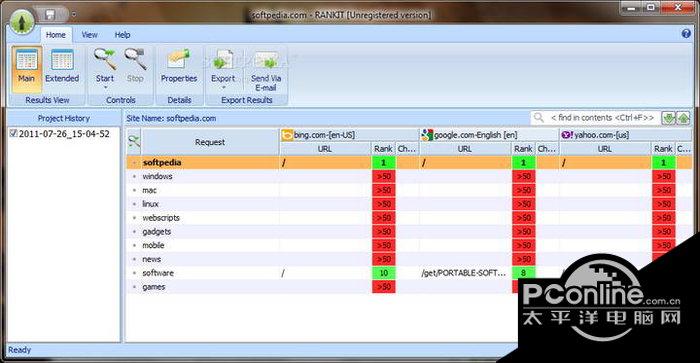Find previous match with up arrow
The width and height of the screenshot is (700, 363).
(683, 118)
